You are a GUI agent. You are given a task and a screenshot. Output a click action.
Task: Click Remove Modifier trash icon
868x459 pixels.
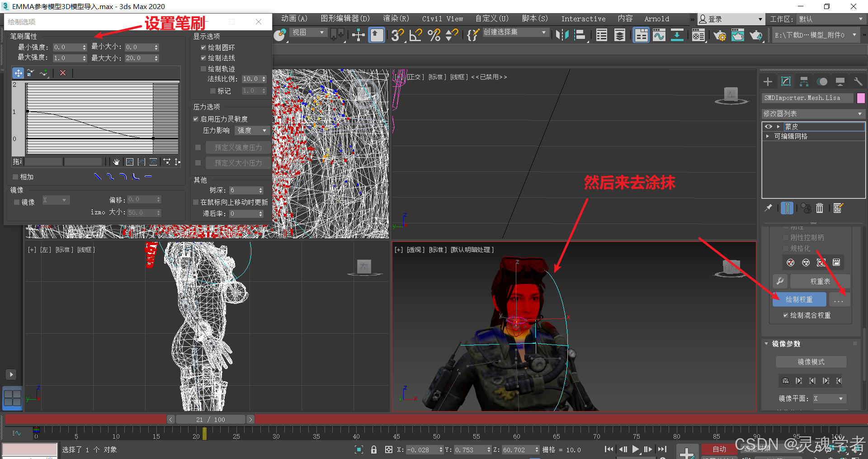[x=820, y=208]
